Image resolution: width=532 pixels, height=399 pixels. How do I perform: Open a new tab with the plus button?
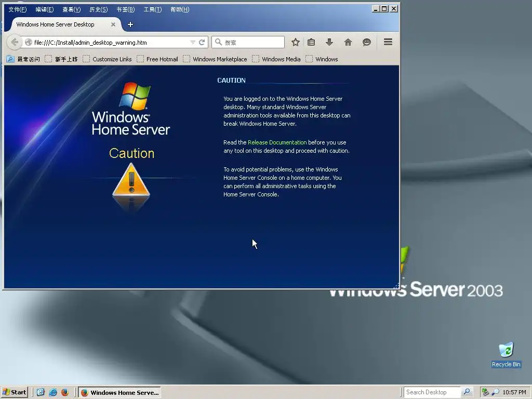tap(130, 24)
